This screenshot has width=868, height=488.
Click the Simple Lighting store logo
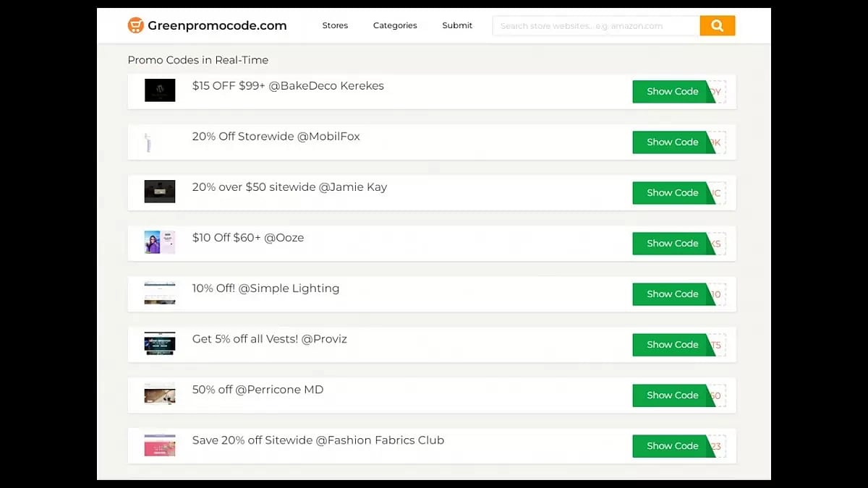159,293
